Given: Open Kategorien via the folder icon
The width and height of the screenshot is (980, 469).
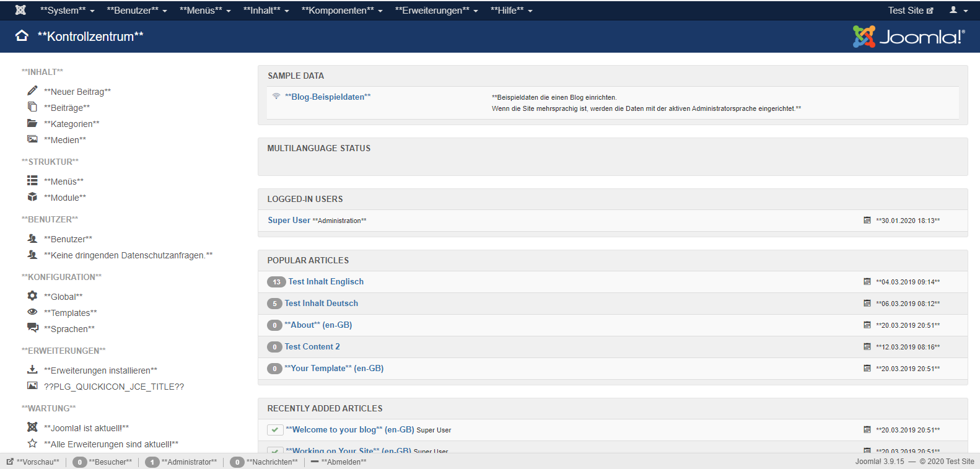Looking at the screenshot, I should [32, 123].
